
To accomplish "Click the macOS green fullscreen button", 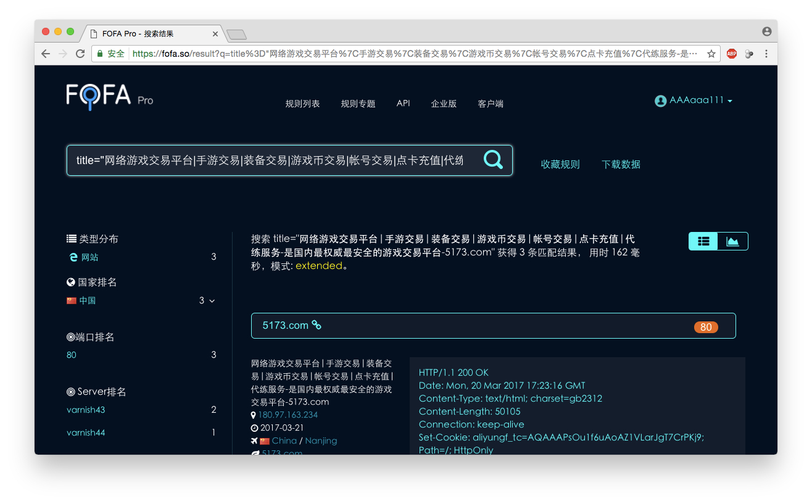I will 70,31.
